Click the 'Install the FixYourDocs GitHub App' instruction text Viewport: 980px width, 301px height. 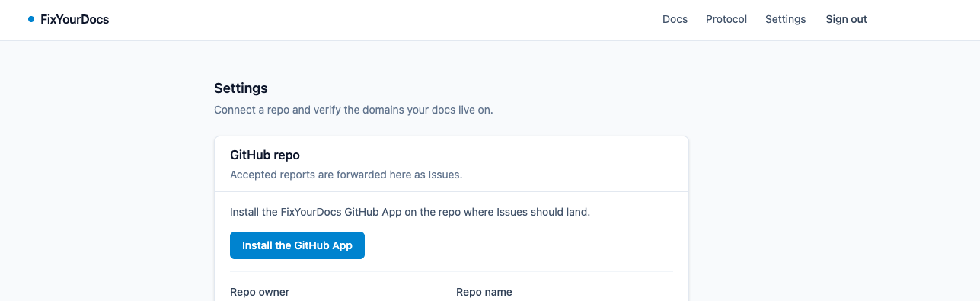[x=410, y=212]
